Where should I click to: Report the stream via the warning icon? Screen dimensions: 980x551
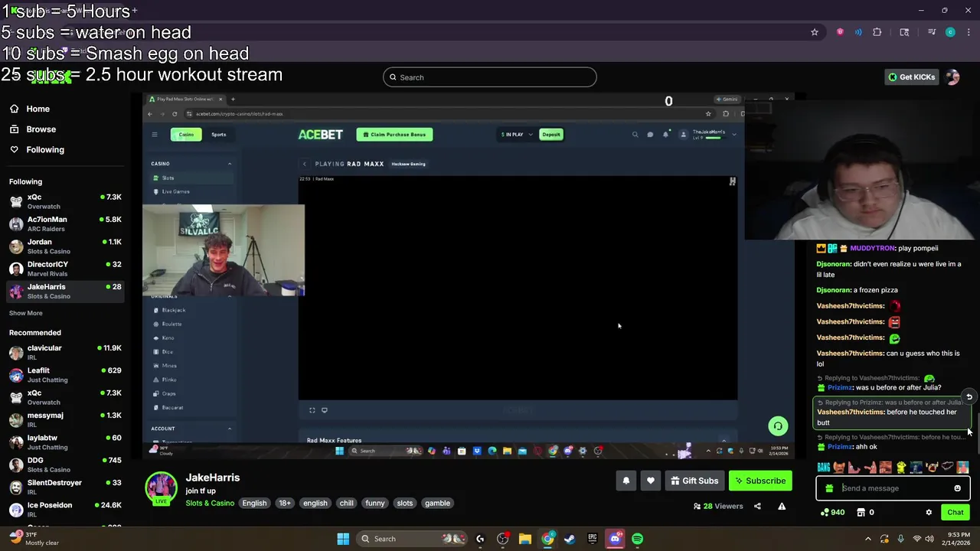pyautogui.click(x=782, y=506)
